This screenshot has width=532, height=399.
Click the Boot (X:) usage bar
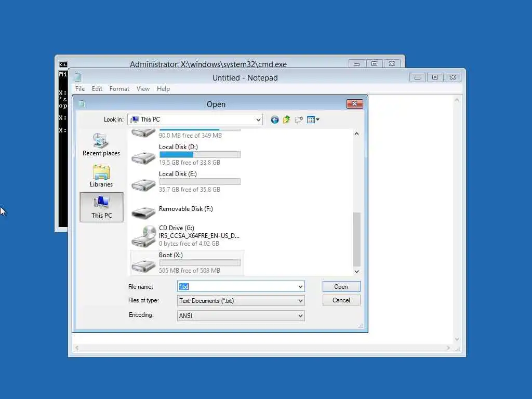click(200, 263)
